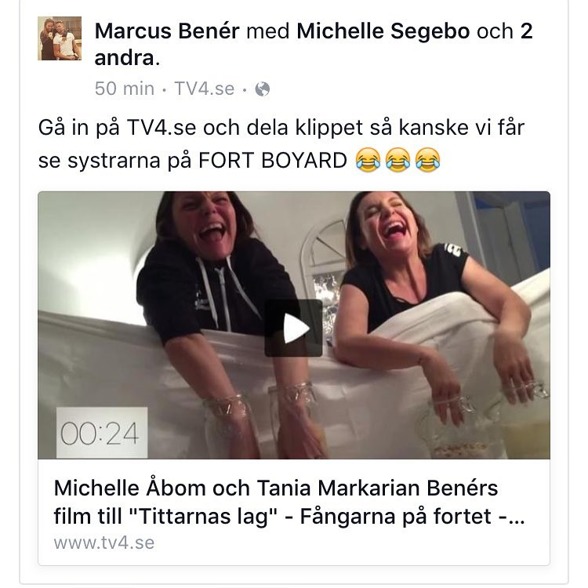Screen dimensions: 588x588
Task: Play the video with the center play button
Action: coord(294,328)
